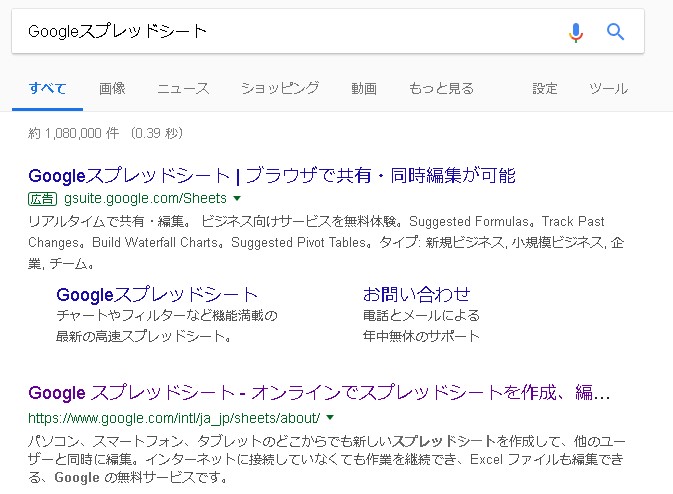The width and height of the screenshot is (673, 494).
Task: Open the dropdown arrow after the sheets/about URL
Action: point(330,417)
